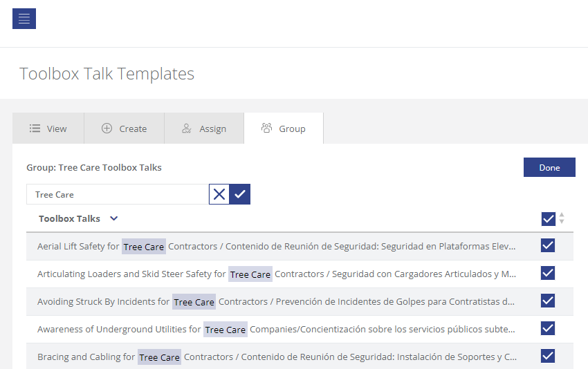Select the Group tab
The height and width of the screenshot is (369, 588).
[284, 129]
